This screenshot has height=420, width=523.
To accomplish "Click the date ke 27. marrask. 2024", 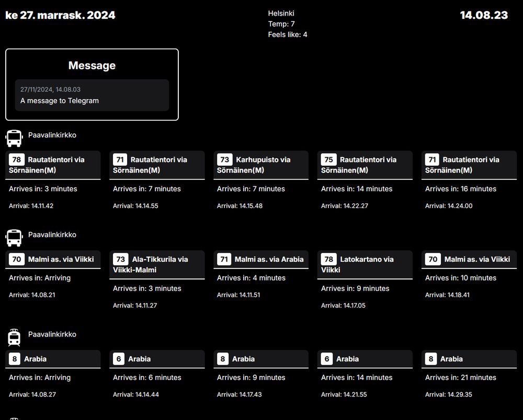I will tap(60, 15).
